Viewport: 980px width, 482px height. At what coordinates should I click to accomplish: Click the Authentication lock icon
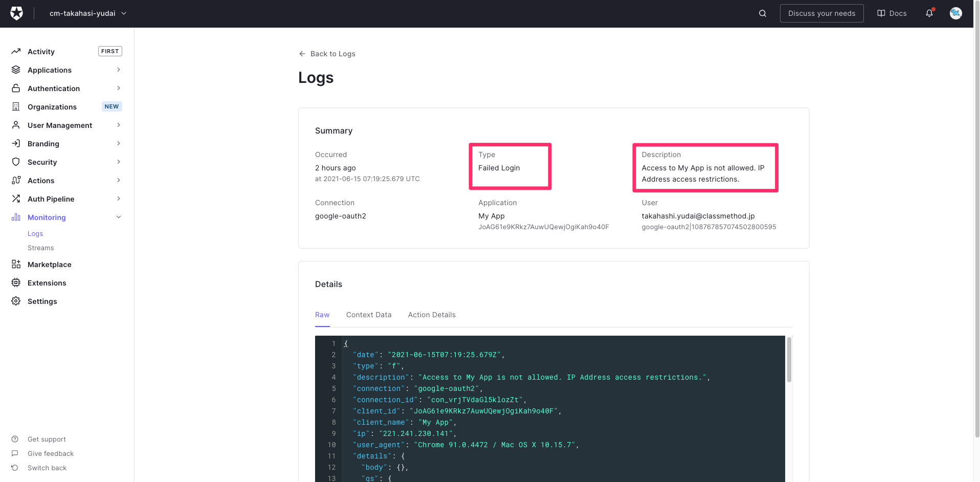pos(15,88)
